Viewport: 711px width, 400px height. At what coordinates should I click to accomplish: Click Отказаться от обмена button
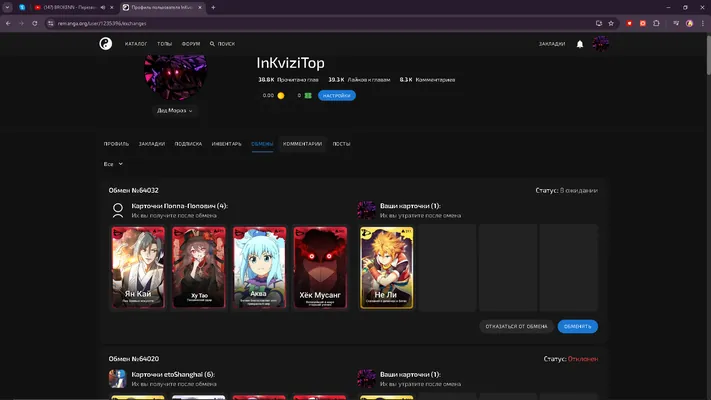(x=516, y=326)
